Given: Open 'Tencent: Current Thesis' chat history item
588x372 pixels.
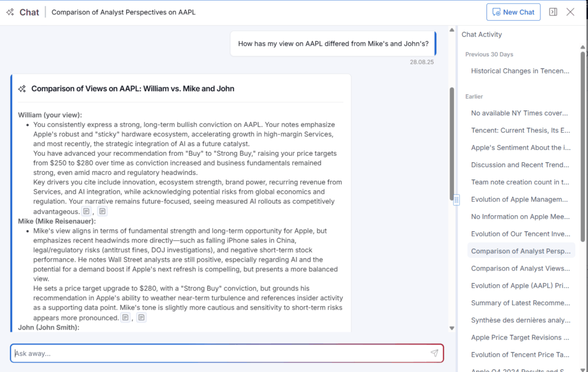Looking at the screenshot, I should tap(520, 131).
